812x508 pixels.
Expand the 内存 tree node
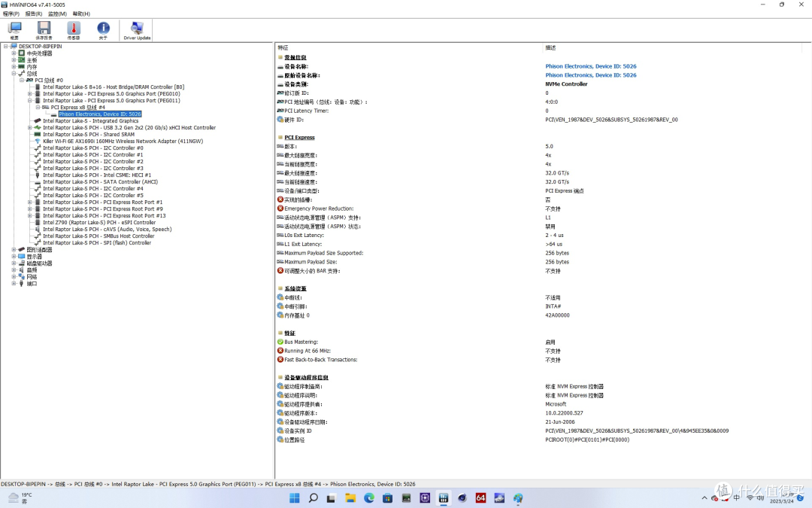point(14,66)
